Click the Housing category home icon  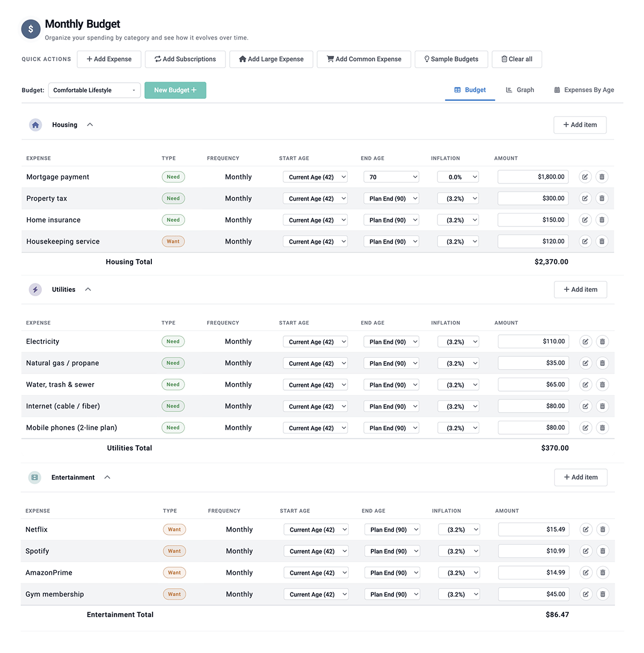[35, 124]
